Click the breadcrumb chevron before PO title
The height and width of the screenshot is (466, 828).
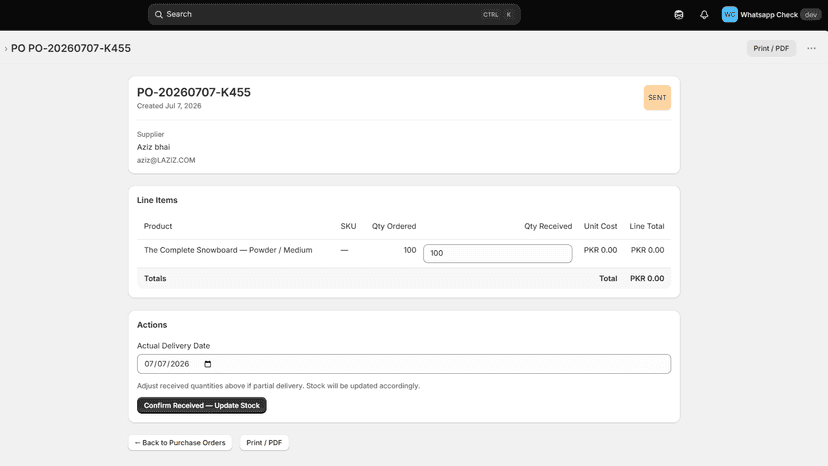click(x=6, y=49)
